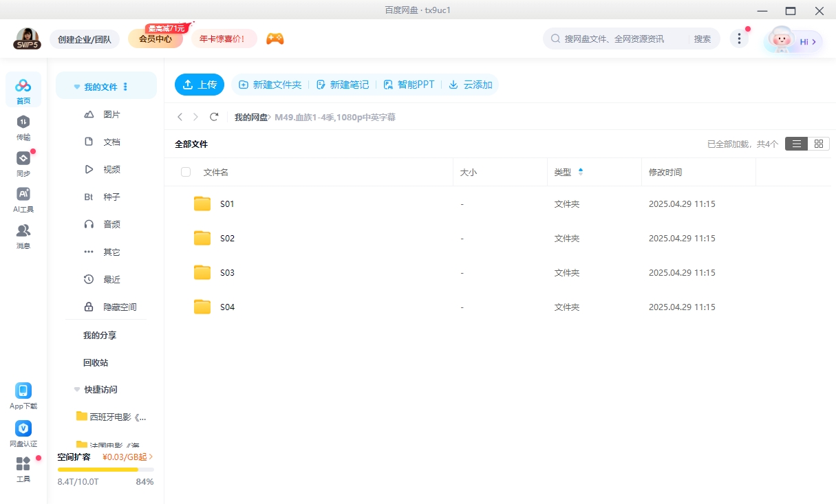Click 新建文件夹 button
Image resolution: width=836 pixels, height=504 pixels.
(x=270, y=85)
